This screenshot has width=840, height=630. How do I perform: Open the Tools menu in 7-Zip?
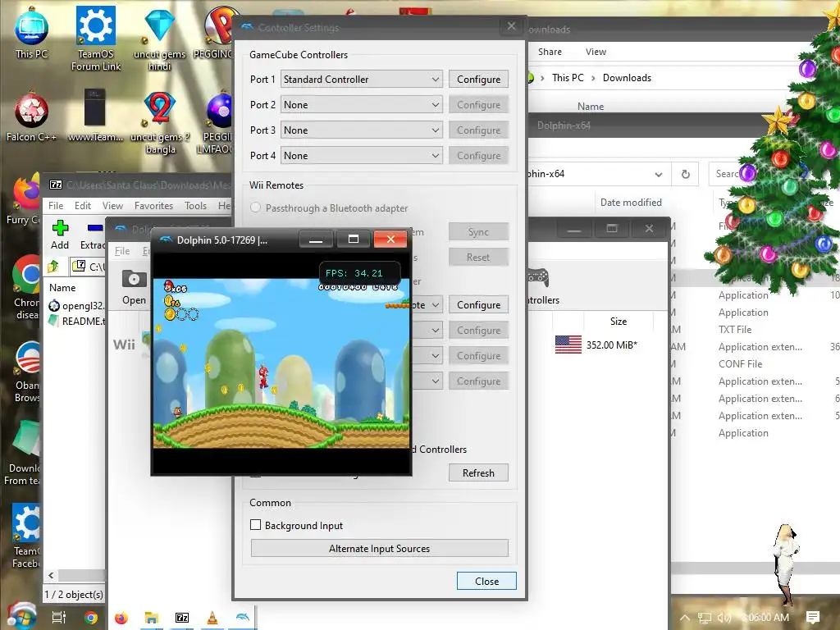click(195, 206)
